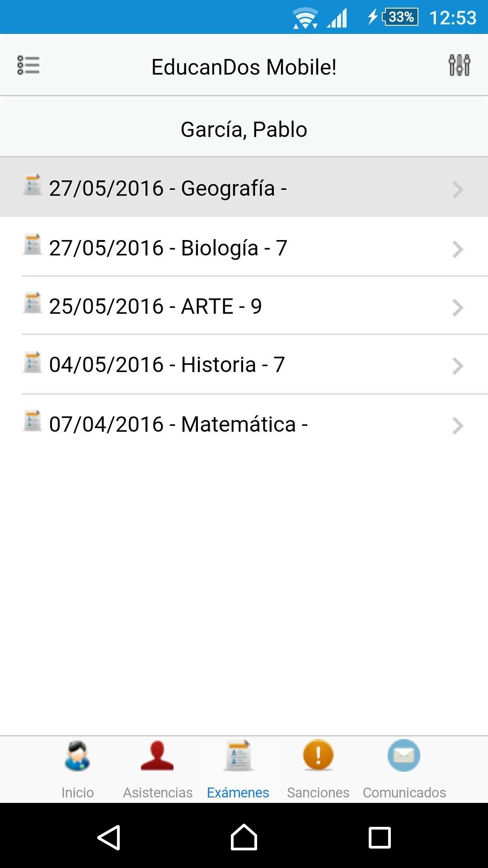Select the García, Pablo student header
Image resolution: width=488 pixels, height=868 pixels.
(x=244, y=130)
